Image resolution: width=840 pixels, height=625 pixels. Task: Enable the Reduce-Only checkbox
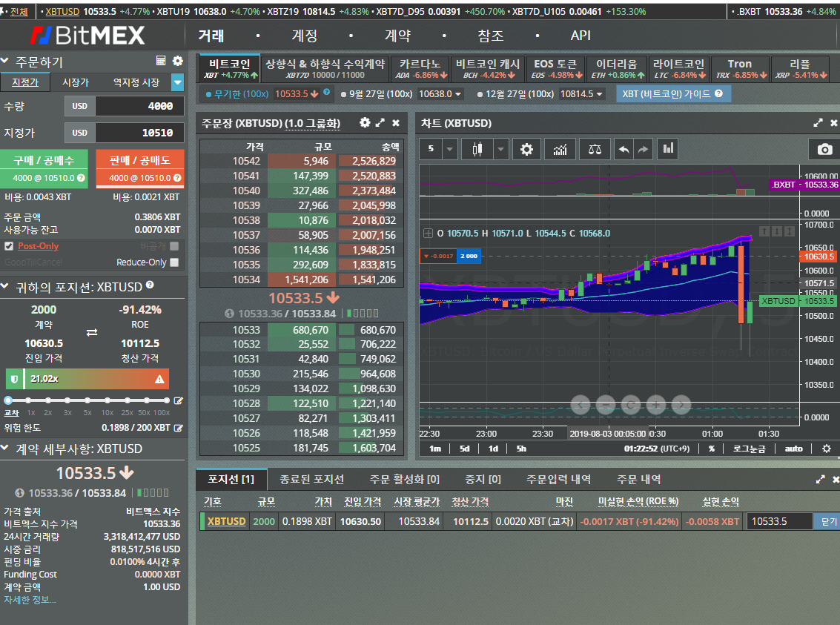(174, 262)
